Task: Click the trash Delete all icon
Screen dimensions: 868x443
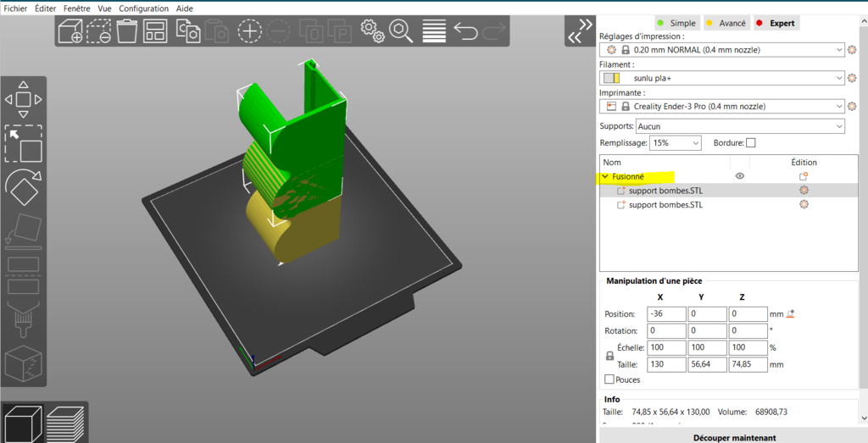Action: [127, 31]
